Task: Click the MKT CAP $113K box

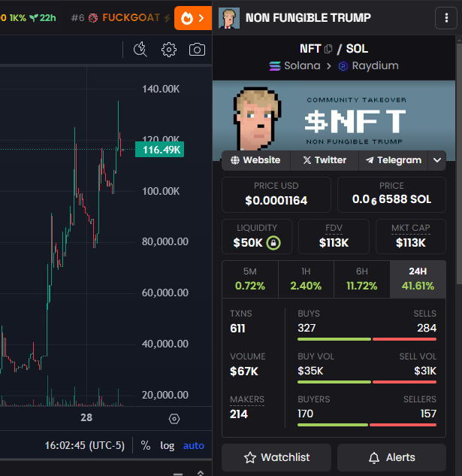Action: point(411,236)
